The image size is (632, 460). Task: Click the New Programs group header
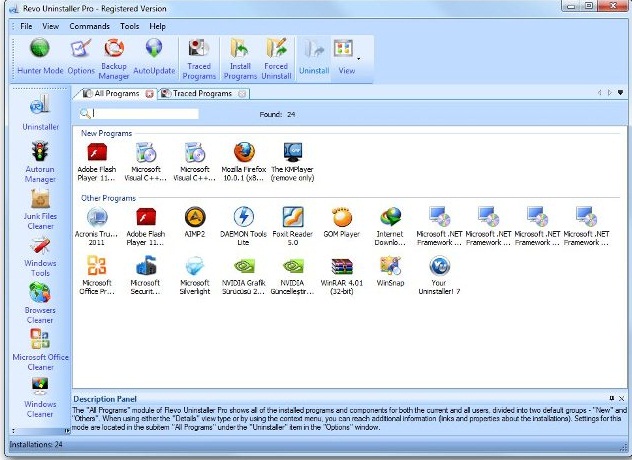106,133
